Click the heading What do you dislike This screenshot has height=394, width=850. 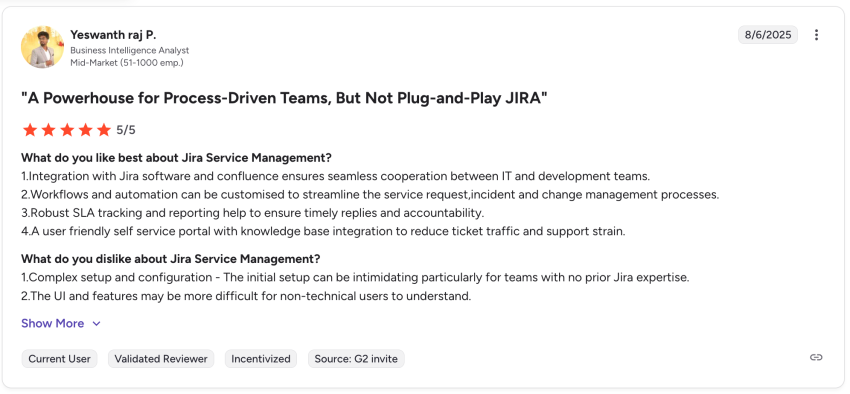click(171, 259)
